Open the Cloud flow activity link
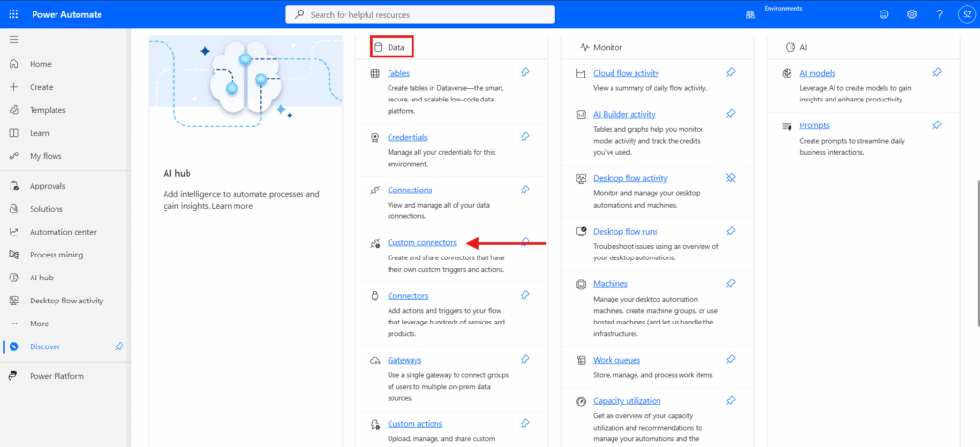This screenshot has width=980, height=447. pyautogui.click(x=626, y=73)
